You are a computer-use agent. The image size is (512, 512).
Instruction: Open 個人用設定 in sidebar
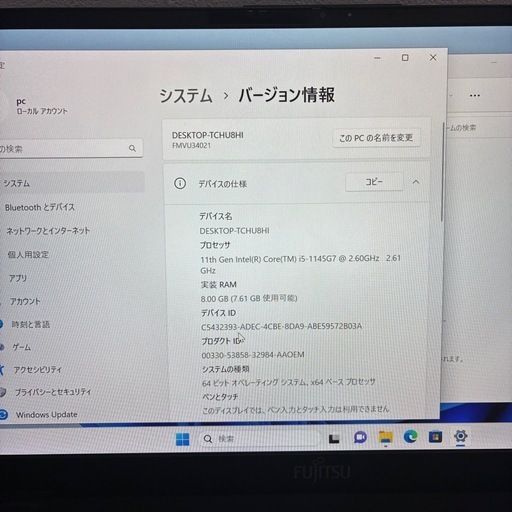[28, 255]
